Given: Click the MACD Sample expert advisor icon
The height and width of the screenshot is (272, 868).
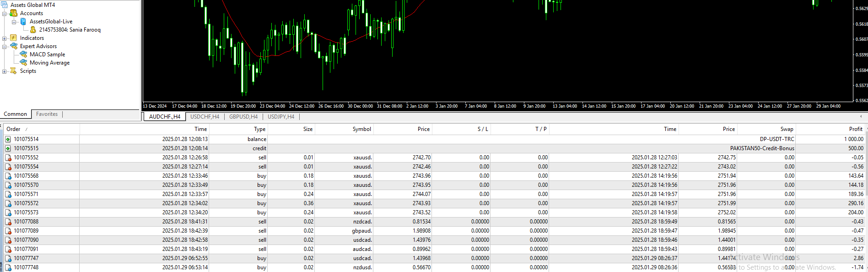Looking at the screenshot, I should click(x=23, y=54).
